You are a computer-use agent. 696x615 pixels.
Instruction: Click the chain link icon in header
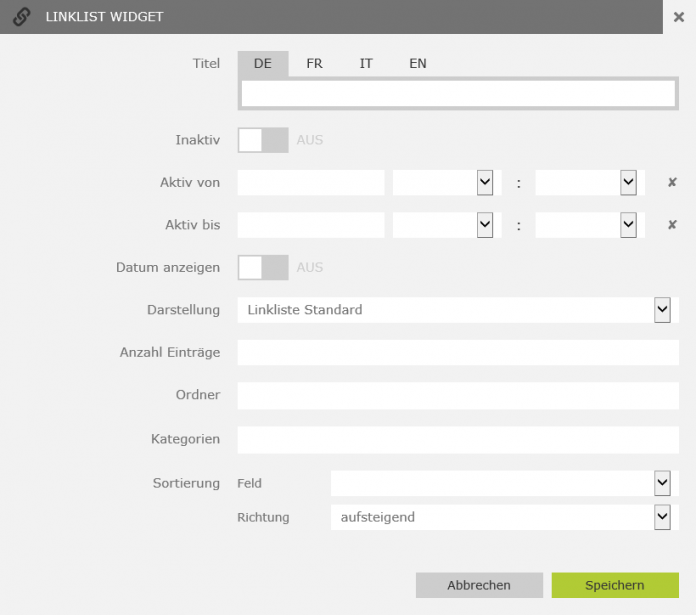21,17
